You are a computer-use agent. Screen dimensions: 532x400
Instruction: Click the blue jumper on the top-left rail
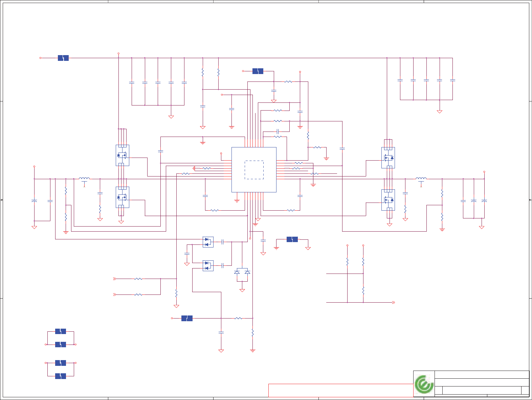coord(63,58)
